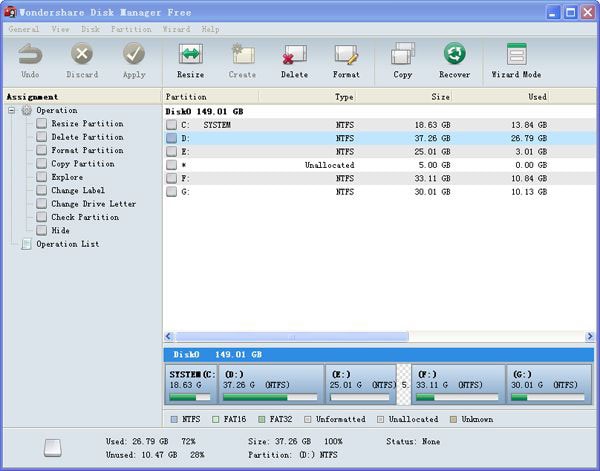Check the C: SYSTEM partition checkbox
Image resolution: width=600 pixels, height=471 pixels.
[x=171, y=125]
